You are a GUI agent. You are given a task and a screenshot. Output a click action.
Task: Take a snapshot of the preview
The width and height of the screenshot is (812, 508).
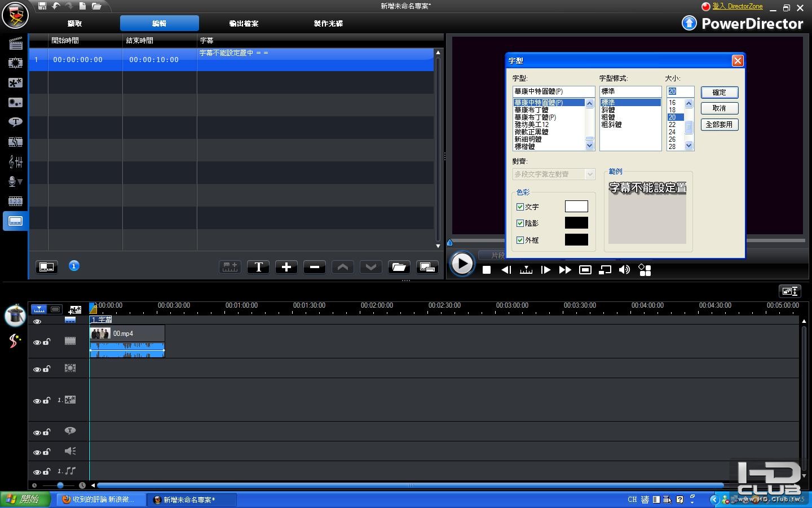click(x=585, y=270)
